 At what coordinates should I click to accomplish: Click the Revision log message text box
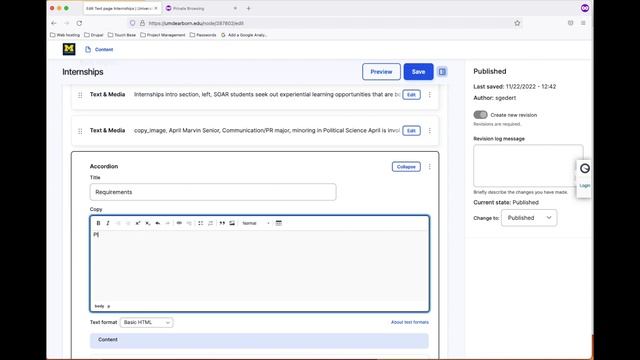[x=528, y=166]
